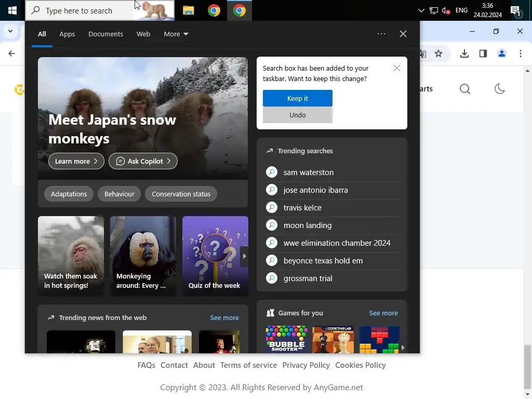Open the FAQs footer link
Viewport: 532px width, 399px height.
(x=146, y=365)
